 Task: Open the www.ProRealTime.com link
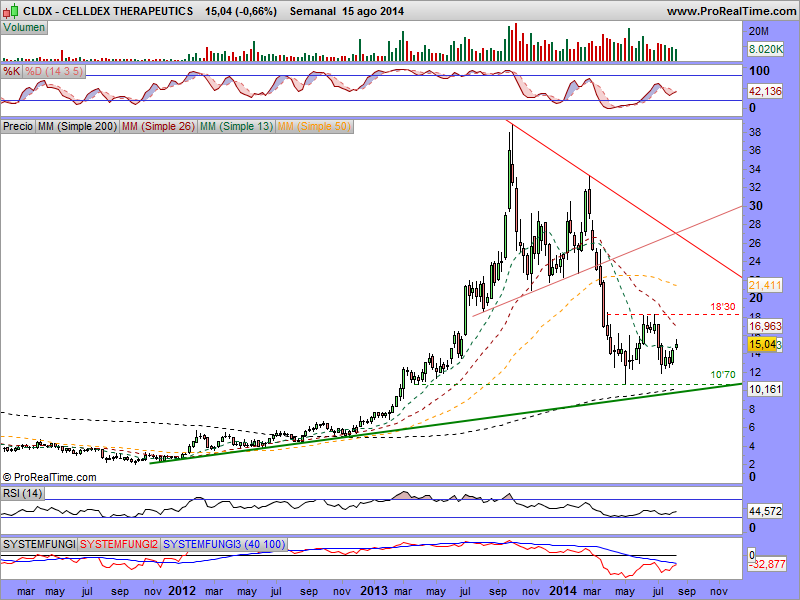coord(732,11)
